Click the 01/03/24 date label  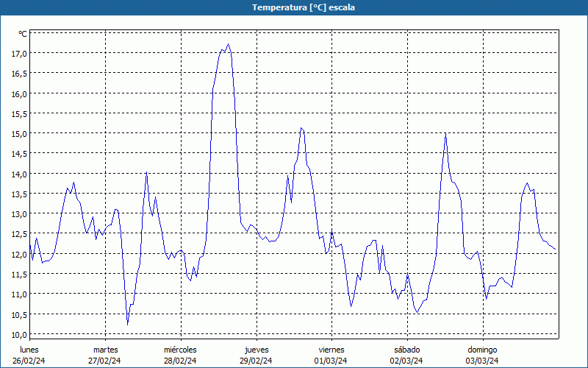coord(331,361)
